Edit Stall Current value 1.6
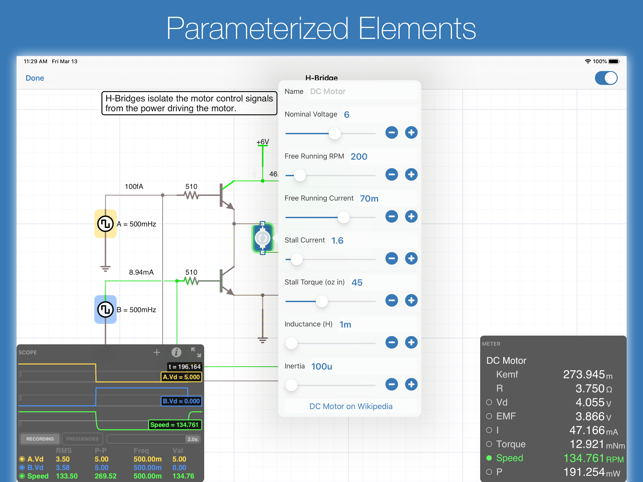 (x=337, y=240)
